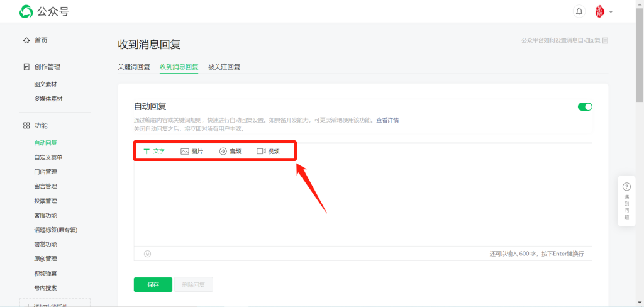Click the question mark help icon

626,187
